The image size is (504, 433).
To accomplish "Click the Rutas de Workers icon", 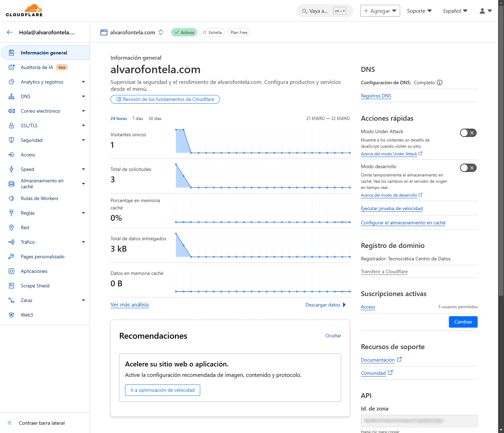I will [11, 198].
